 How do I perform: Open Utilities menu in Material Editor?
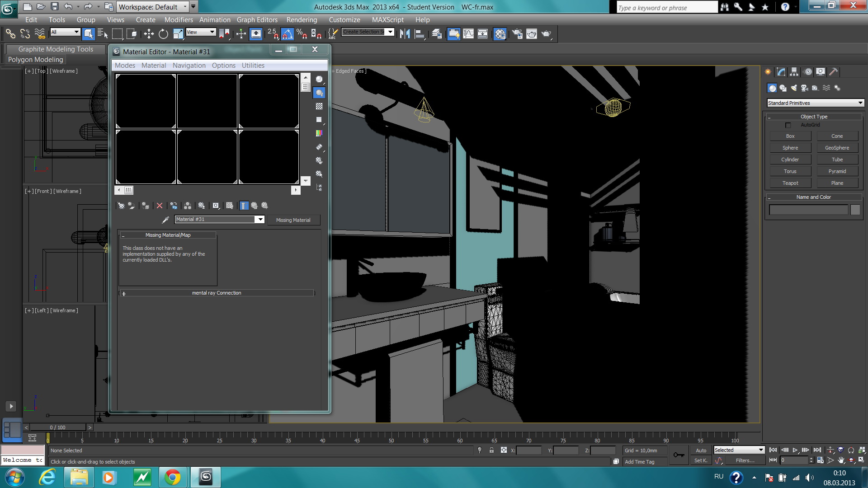point(253,66)
